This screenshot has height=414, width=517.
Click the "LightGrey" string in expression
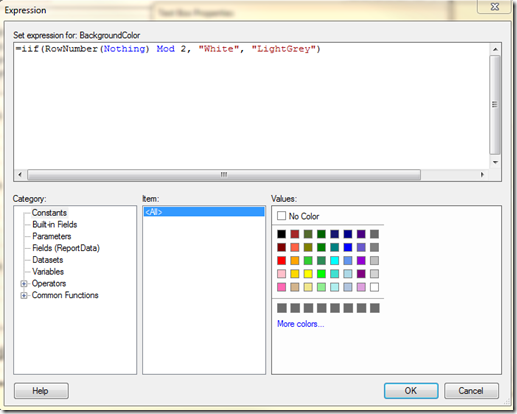[x=283, y=49]
